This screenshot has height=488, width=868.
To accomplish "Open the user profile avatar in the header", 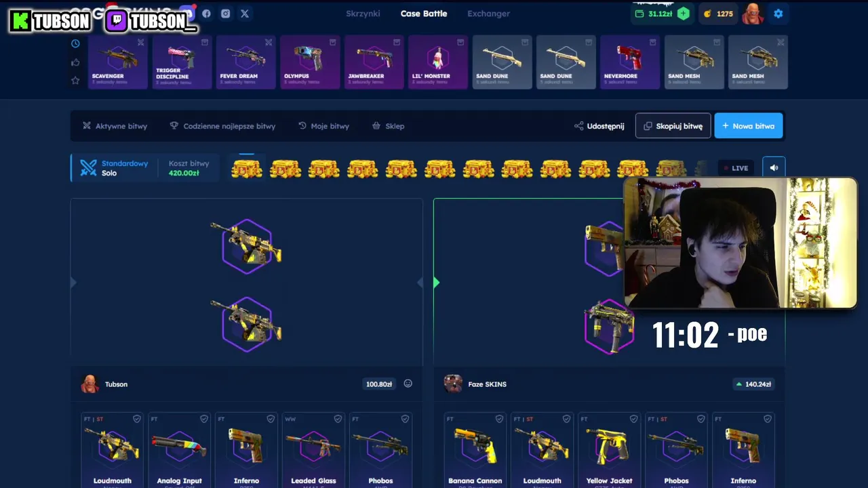I will click(752, 14).
